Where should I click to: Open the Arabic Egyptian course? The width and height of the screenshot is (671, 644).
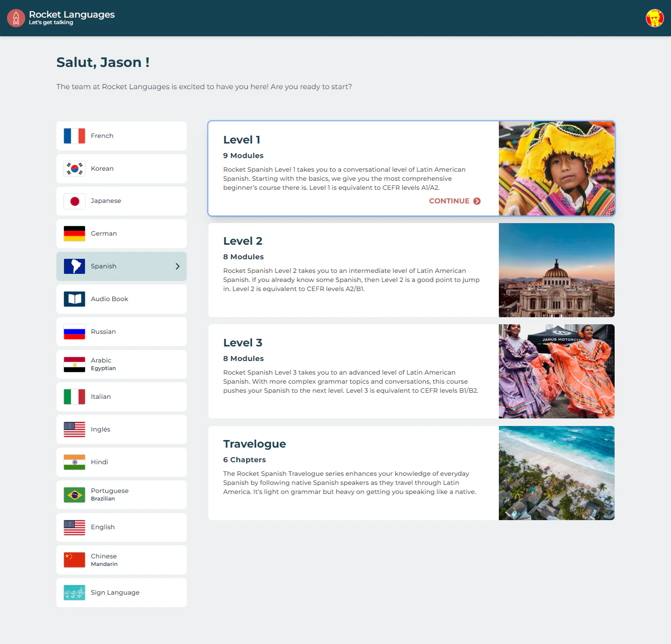click(121, 364)
